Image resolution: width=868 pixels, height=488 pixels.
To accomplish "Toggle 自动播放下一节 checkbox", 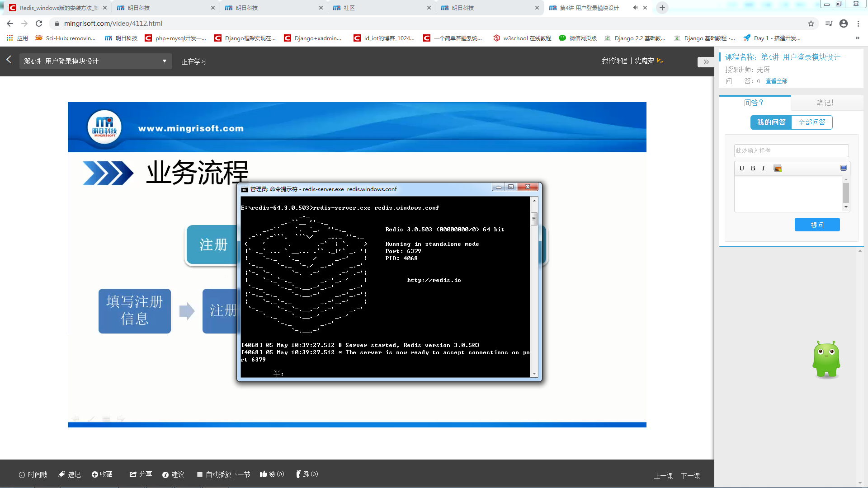I will [200, 474].
